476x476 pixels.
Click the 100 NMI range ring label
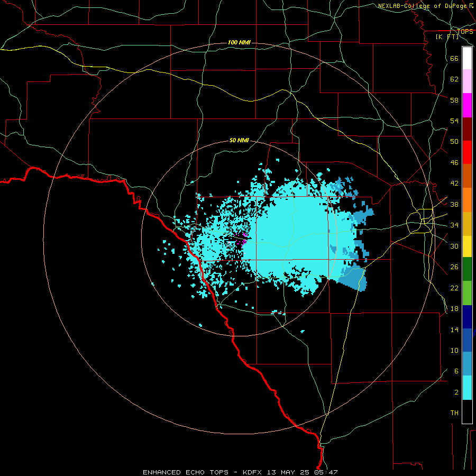(239, 42)
